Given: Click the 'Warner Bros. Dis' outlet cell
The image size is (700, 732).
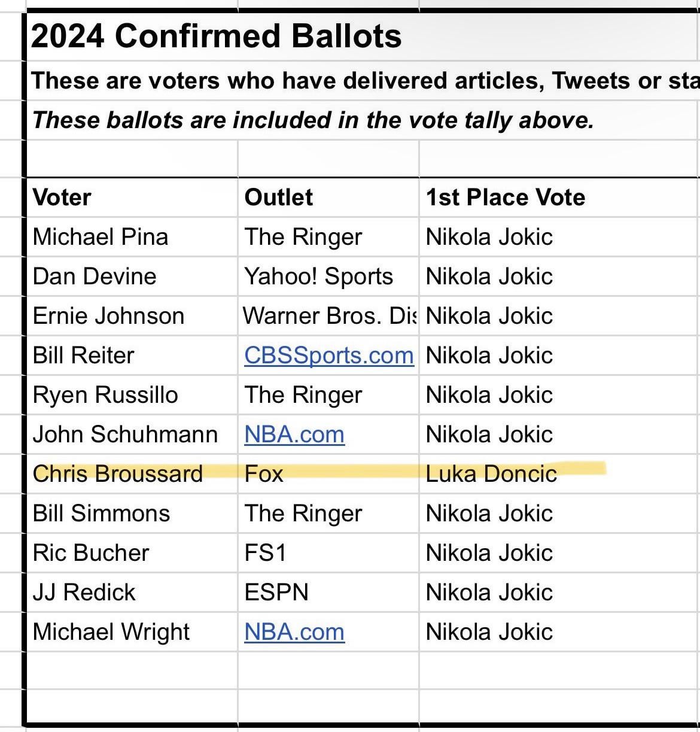Looking at the screenshot, I should click(329, 316).
